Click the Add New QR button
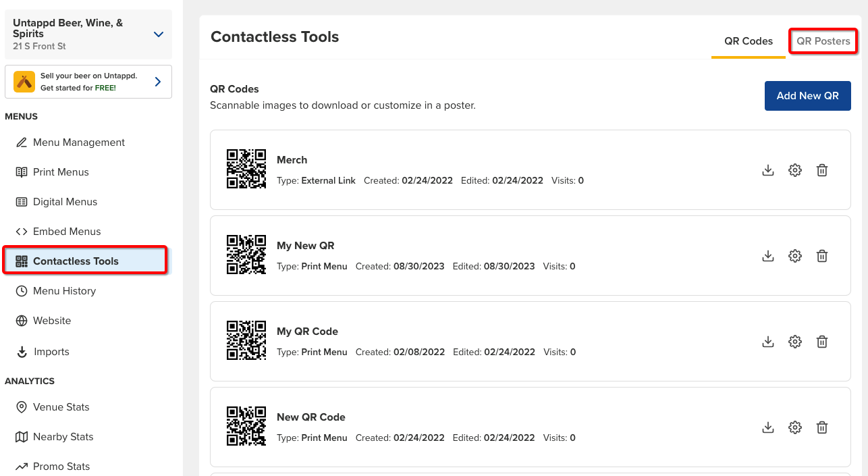Image resolution: width=868 pixels, height=476 pixels. coord(807,96)
